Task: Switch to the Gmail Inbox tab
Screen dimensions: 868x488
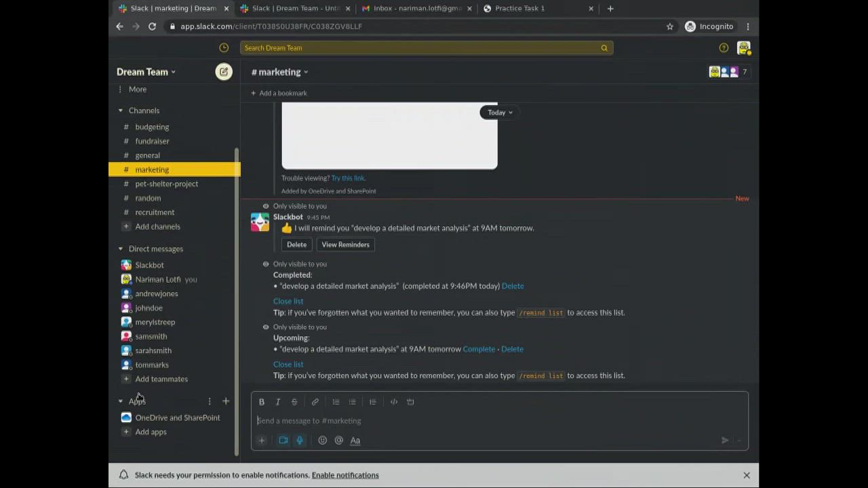Action: 416,8
